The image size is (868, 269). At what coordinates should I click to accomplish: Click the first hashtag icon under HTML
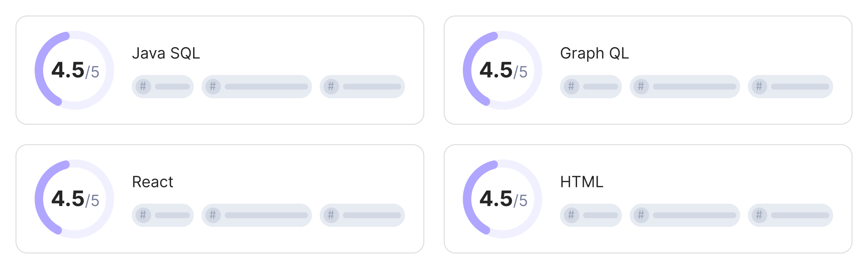[x=572, y=215]
